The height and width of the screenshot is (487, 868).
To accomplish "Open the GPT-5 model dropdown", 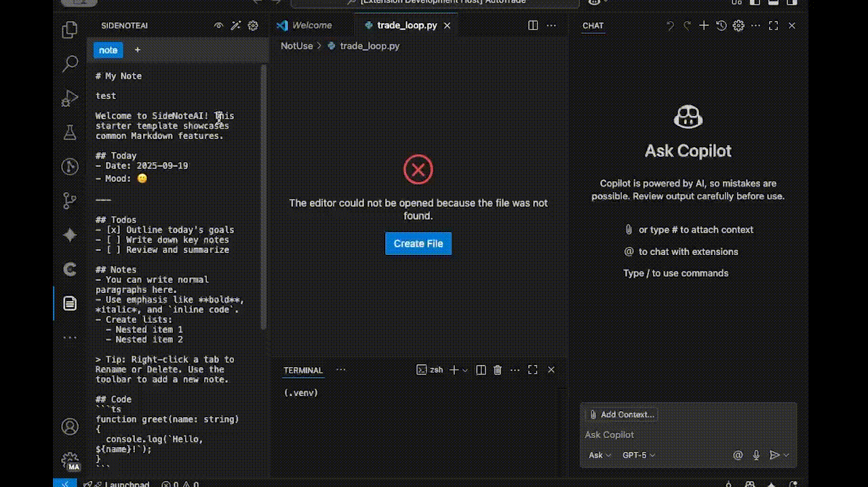I will [639, 455].
